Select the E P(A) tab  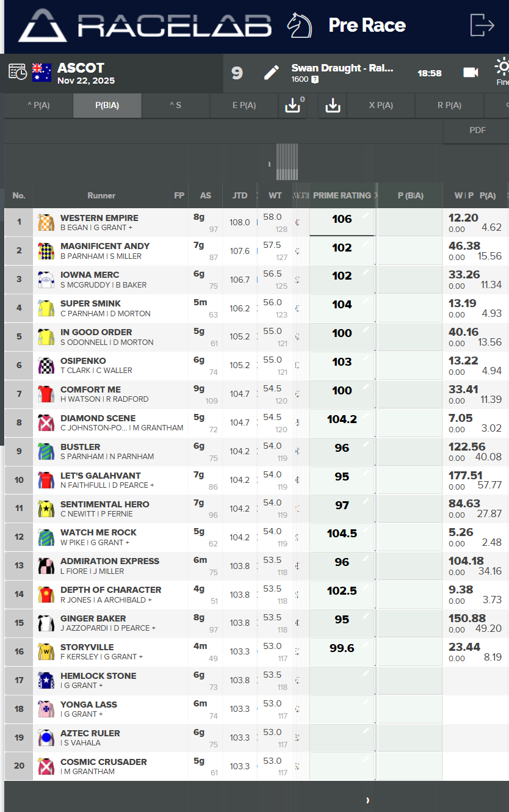pos(244,106)
